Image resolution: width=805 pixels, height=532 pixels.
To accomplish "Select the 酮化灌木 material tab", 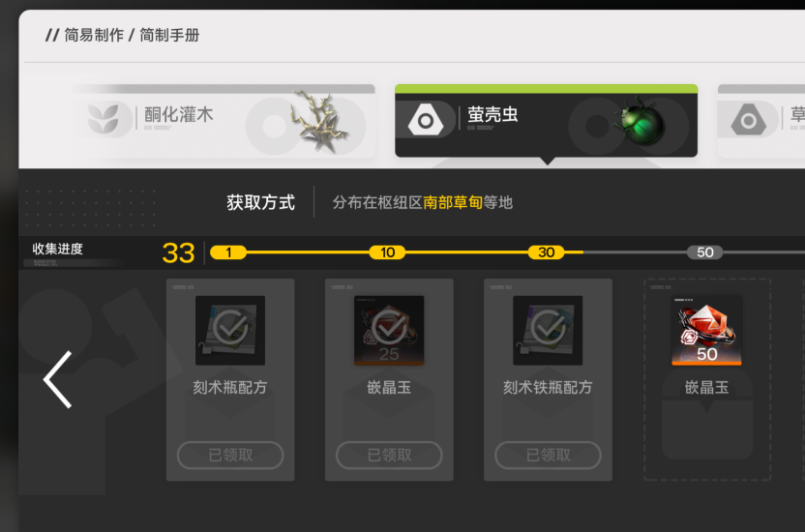I will (x=224, y=121).
